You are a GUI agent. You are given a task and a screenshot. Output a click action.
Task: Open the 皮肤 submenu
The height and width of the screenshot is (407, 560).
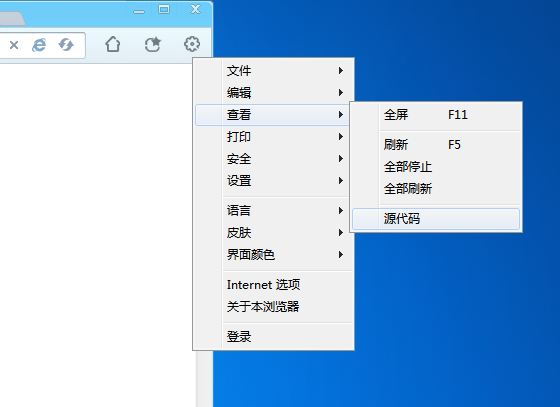point(274,233)
